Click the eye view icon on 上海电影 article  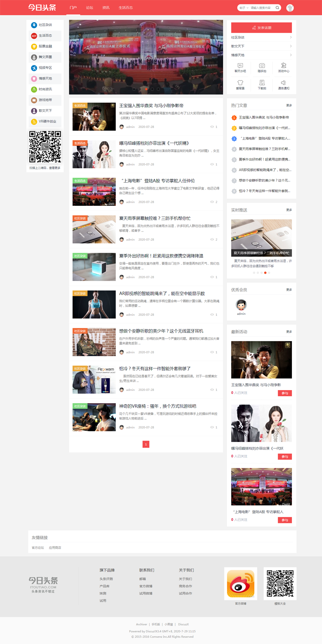(x=212, y=202)
